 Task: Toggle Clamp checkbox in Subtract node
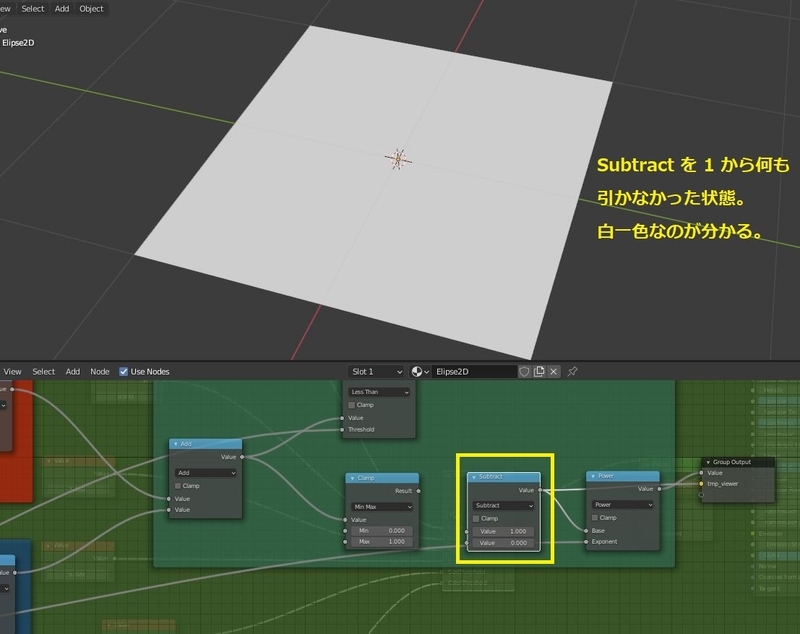[x=476, y=519]
